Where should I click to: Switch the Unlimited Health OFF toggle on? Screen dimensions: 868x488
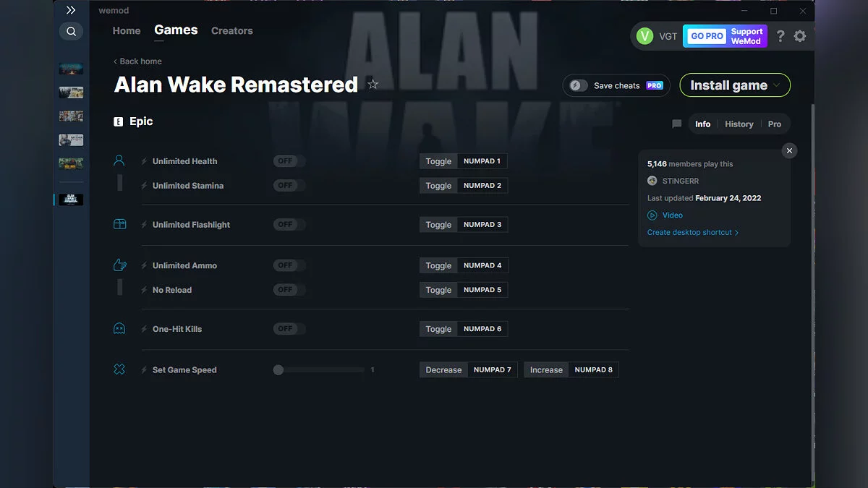[x=289, y=160]
